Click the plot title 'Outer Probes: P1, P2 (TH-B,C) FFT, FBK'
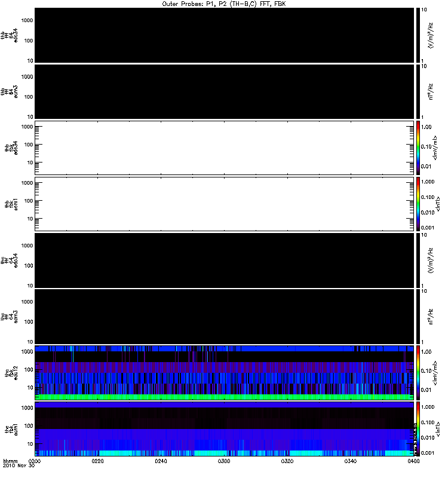 (x=224, y=4)
